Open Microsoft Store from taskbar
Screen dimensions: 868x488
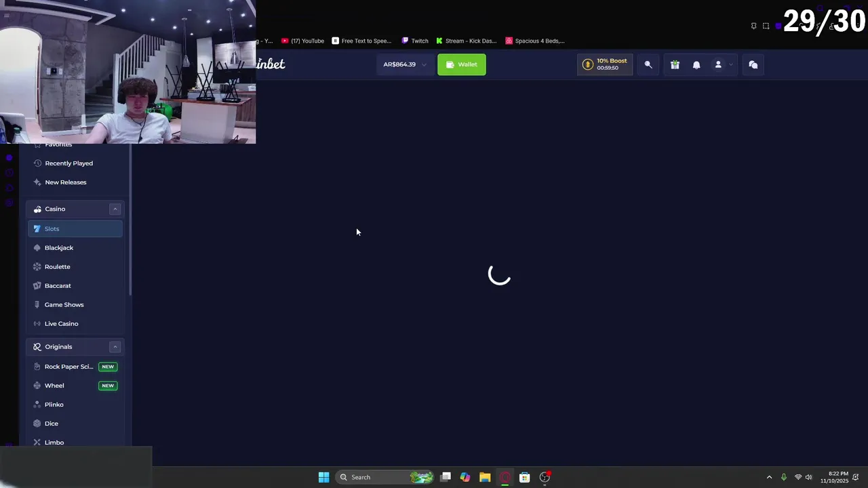(524, 477)
